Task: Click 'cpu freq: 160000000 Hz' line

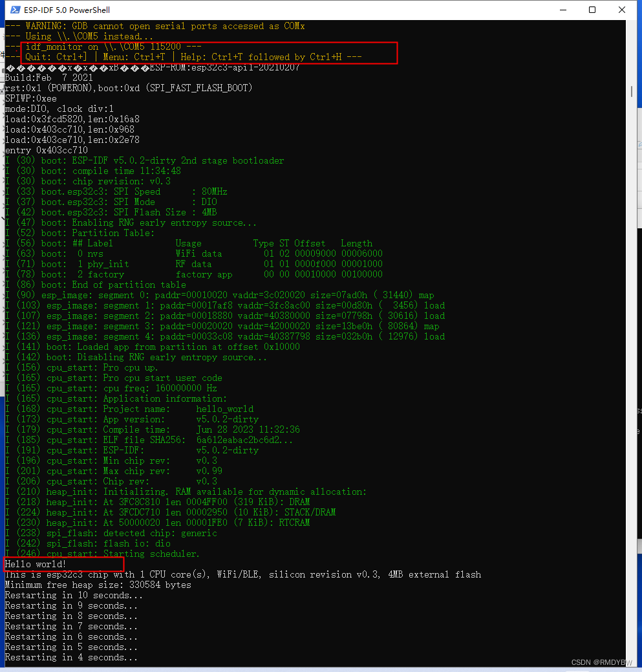Action: (x=111, y=388)
